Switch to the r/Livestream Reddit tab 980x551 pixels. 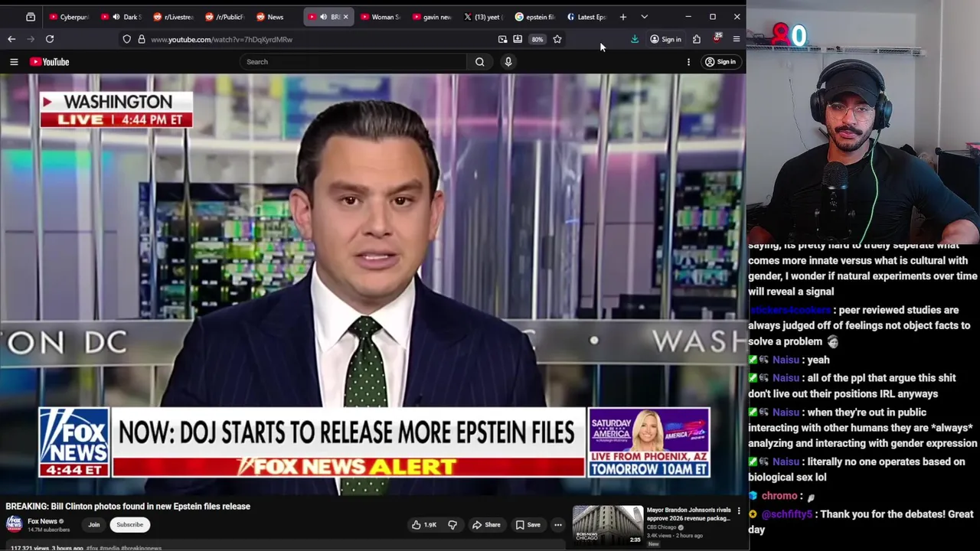click(x=174, y=17)
